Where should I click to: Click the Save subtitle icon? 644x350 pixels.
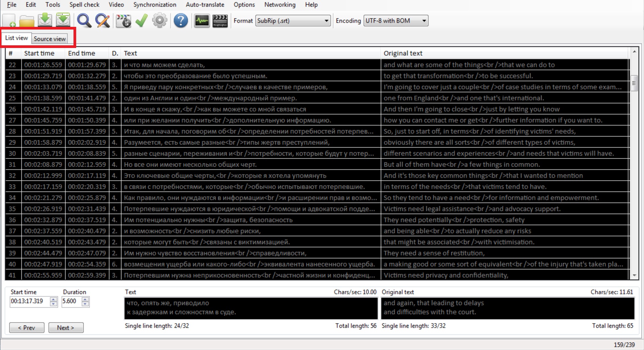click(45, 20)
